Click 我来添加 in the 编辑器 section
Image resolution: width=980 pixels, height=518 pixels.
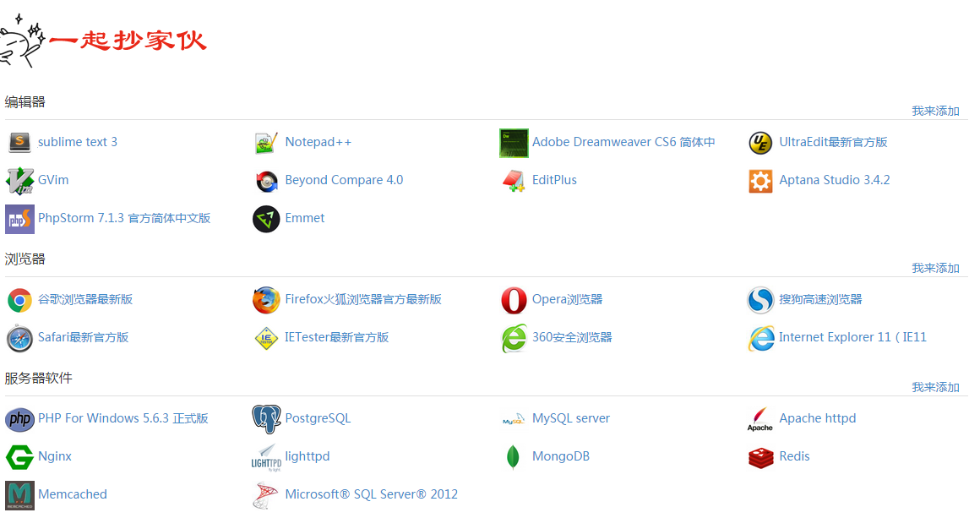point(935,112)
